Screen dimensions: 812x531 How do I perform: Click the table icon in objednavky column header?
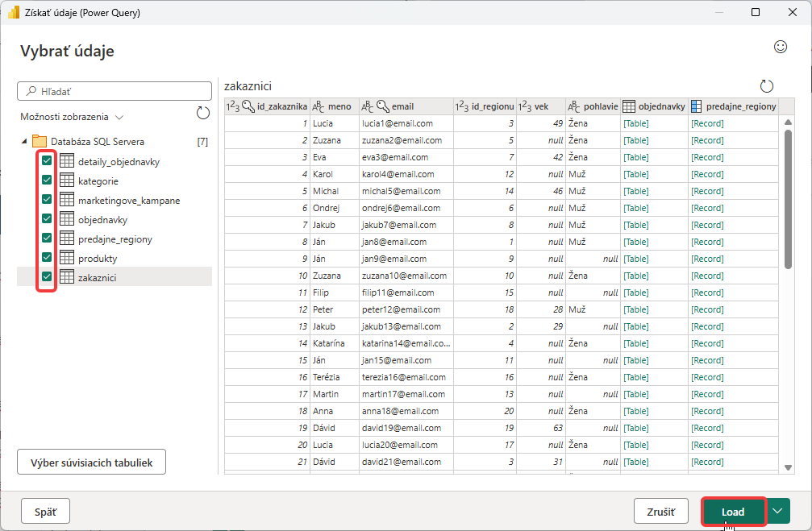[x=629, y=106]
